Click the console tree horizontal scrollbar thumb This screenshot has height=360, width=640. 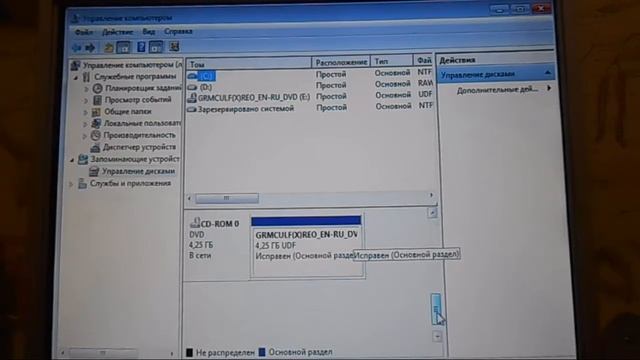[103, 352]
